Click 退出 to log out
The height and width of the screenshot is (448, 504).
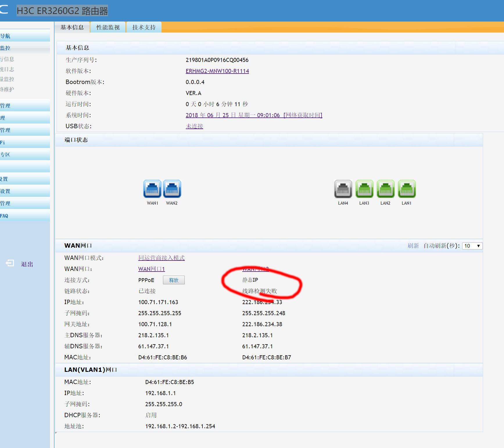click(27, 264)
